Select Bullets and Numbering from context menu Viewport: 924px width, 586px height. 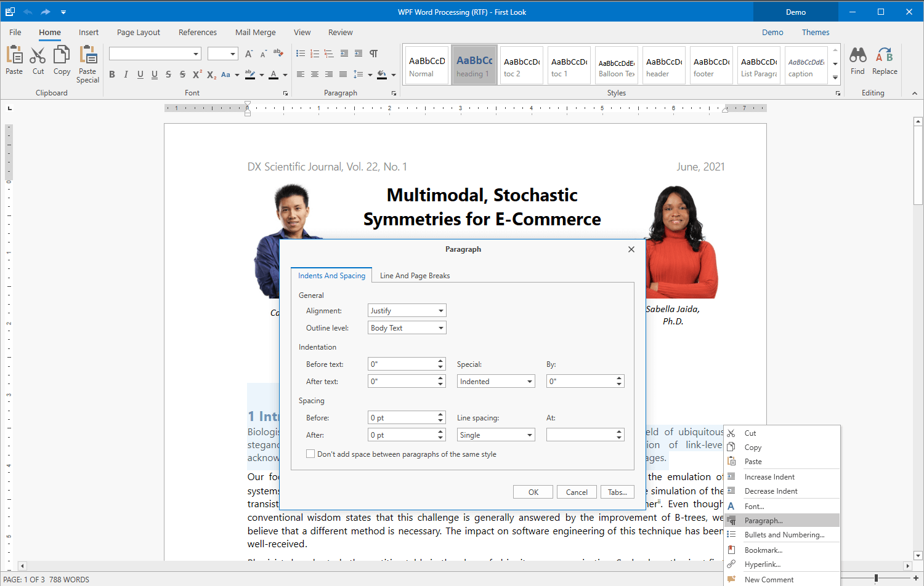pyautogui.click(x=784, y=535)
